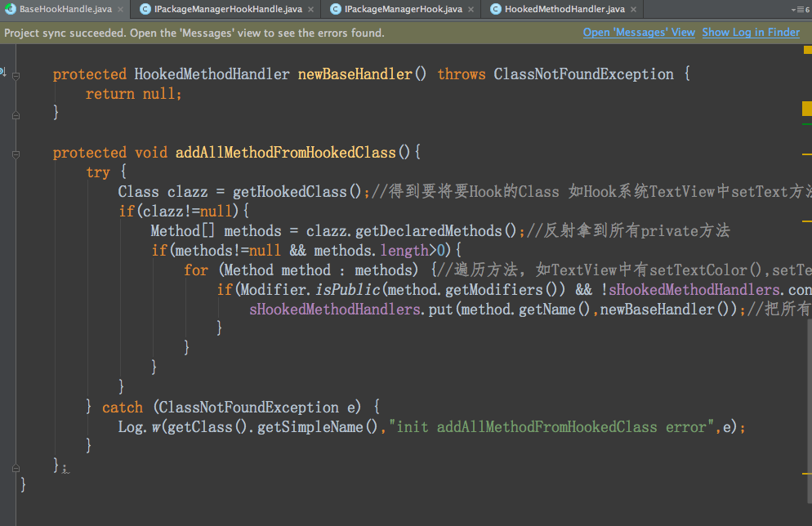The width and height of the screenshot is (812, 526).
Task: Click class icon on HookedMethodHandler.java tab
Action: [x=496, y=9]
